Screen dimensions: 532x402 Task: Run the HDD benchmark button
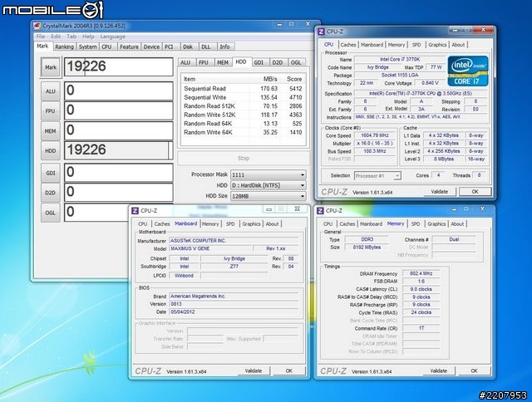[51, 151]
